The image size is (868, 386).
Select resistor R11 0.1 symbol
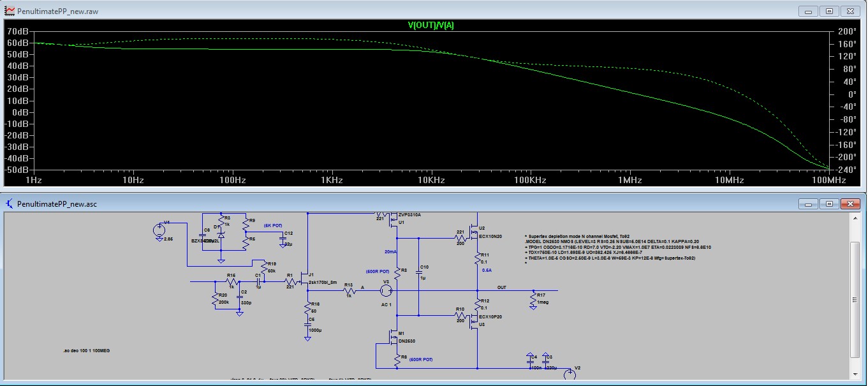pos(478,258)
